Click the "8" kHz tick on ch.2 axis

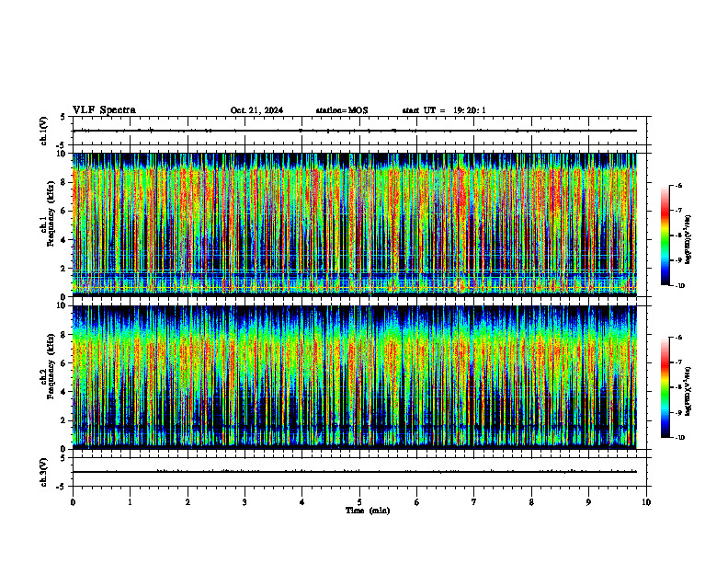click(64, 335)
